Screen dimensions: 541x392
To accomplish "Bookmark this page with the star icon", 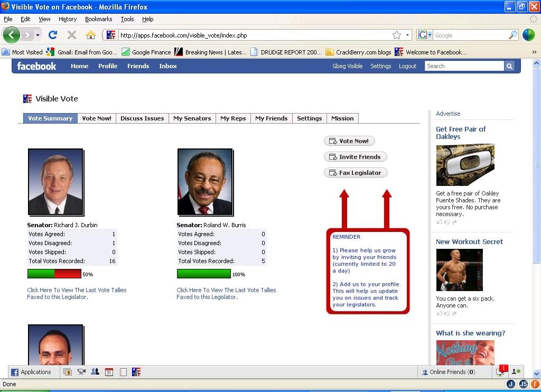I will pyautogui.click(x=397, y=35).
